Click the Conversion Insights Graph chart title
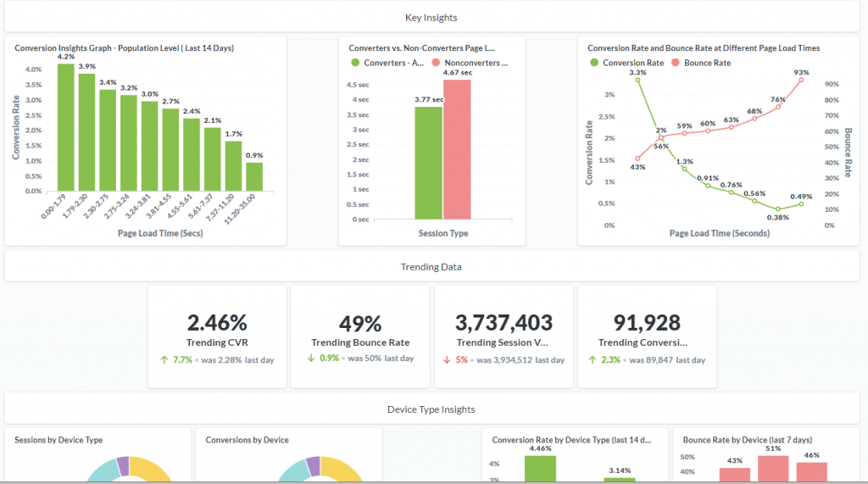 124,48
